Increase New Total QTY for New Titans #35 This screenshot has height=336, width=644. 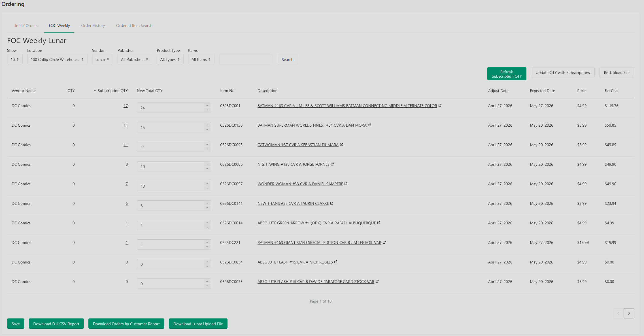[207, 203]
